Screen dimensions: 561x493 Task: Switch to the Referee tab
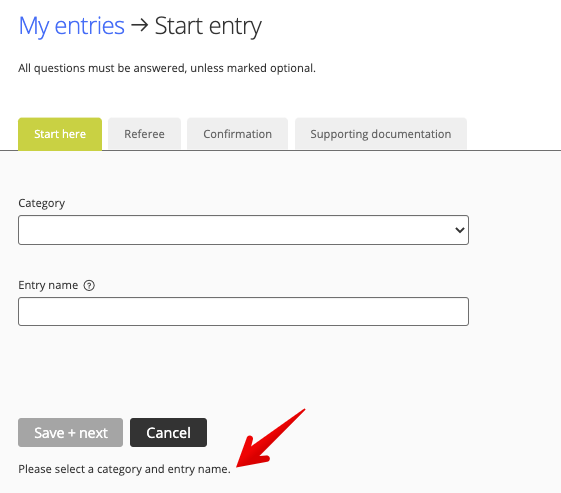145,134
